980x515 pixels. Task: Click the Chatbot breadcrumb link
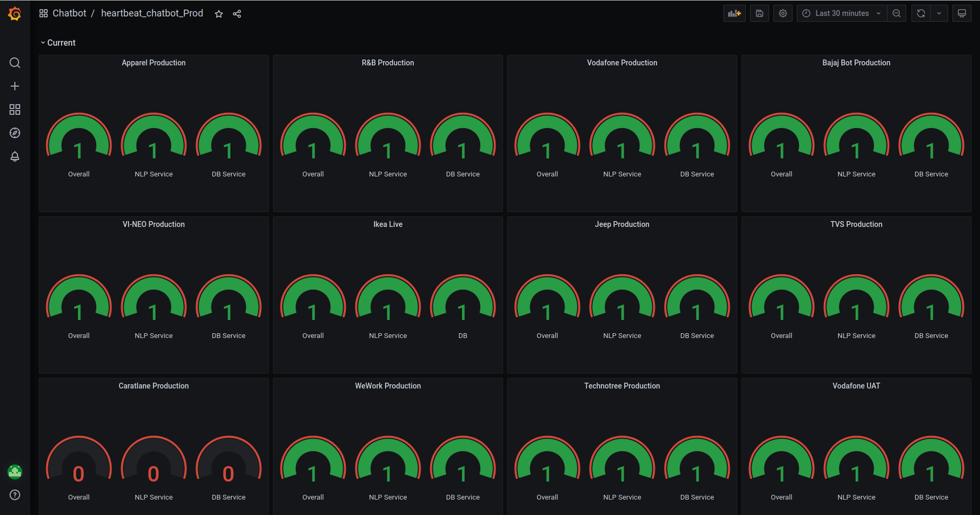point(69,13)
